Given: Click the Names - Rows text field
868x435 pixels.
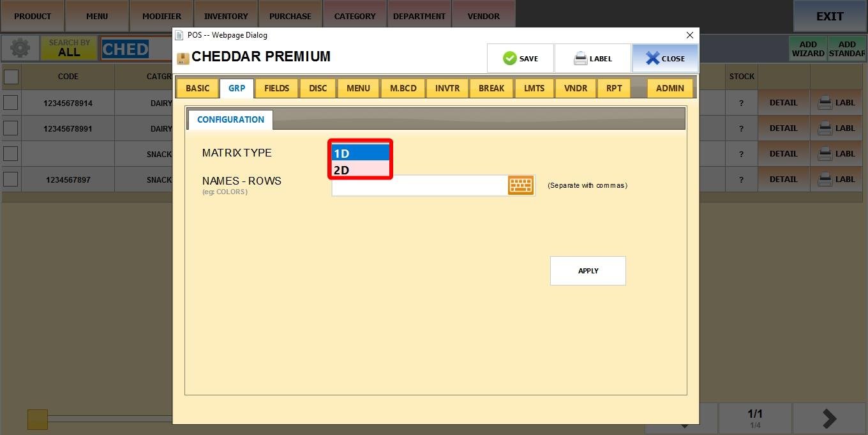Looking at the screenshot, I should click(419, 185).
